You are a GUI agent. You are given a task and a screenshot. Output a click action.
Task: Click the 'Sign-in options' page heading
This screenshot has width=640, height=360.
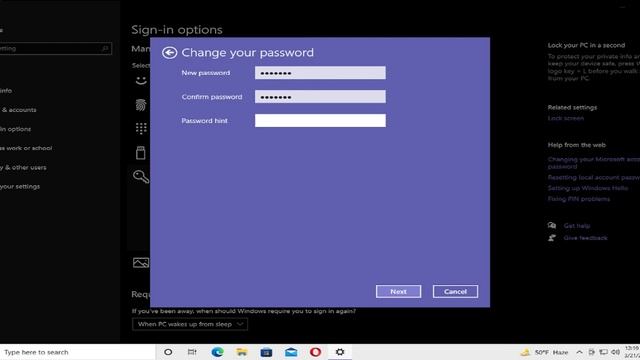click(x=177, y=30)
